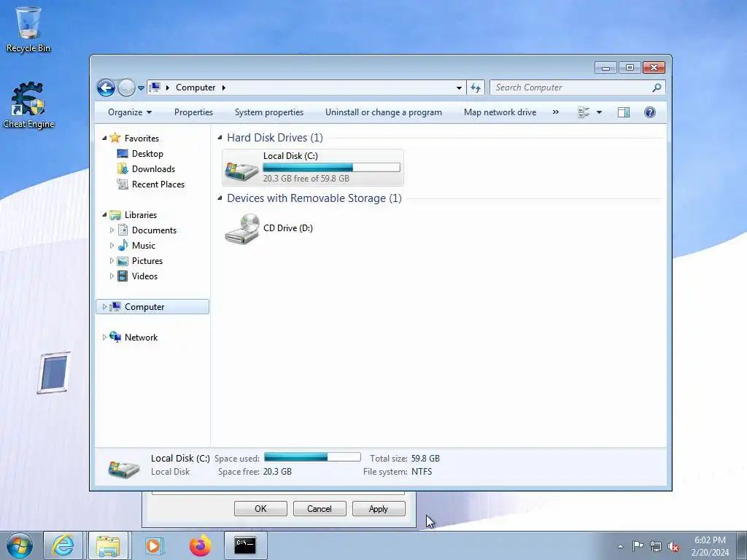Refresh the Computer view

tap(476, 87)
